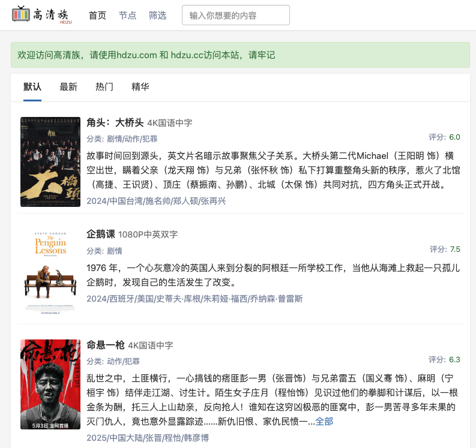Screen dimensions: 476x448
Task: Open the Penguin Lessons poster thumbnail
Action: coord(50,269)
